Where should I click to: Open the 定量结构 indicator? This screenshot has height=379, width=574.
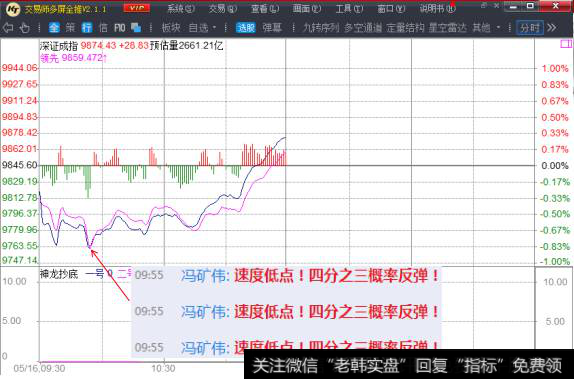[x=405, y=28]
